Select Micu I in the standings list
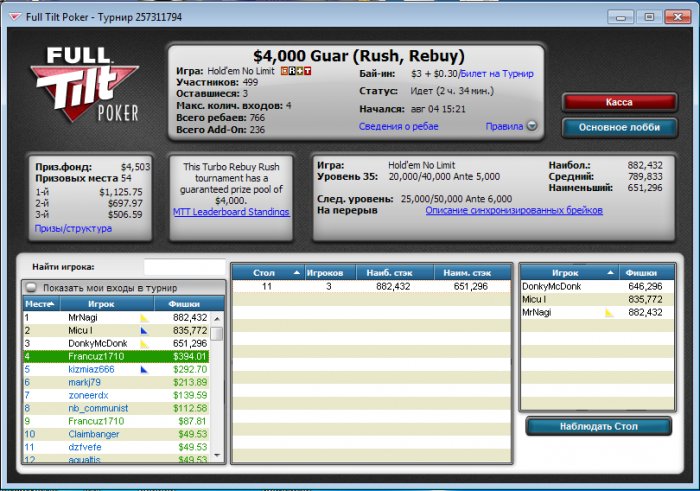Viewport: 700px width, 491px height. pyautogui.click(x=116, y=331)
